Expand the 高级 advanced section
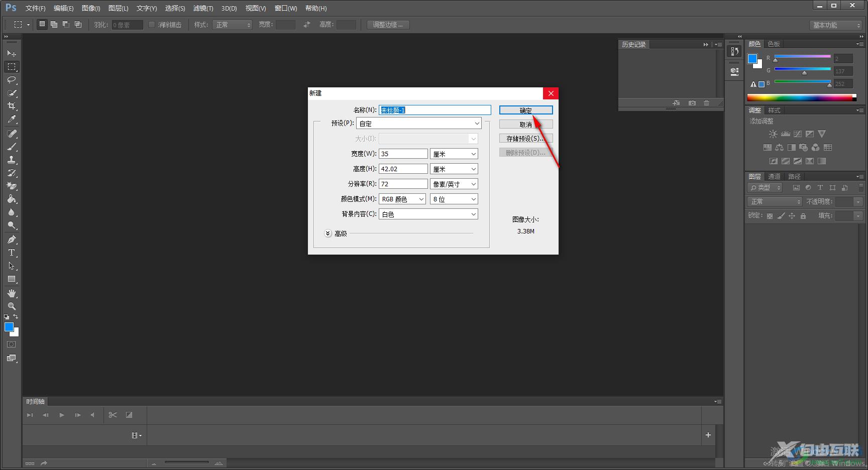The height and width of the screenshot is (470, 868). [x=328, y=233]
